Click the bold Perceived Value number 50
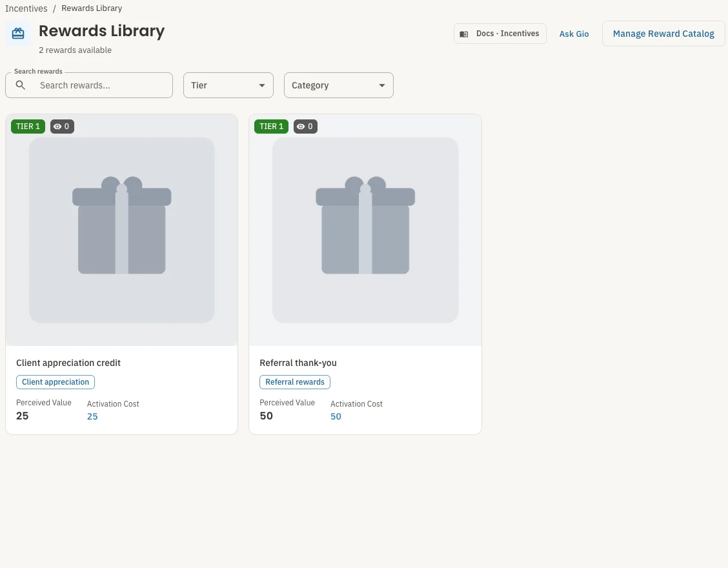 pos(266,416)
